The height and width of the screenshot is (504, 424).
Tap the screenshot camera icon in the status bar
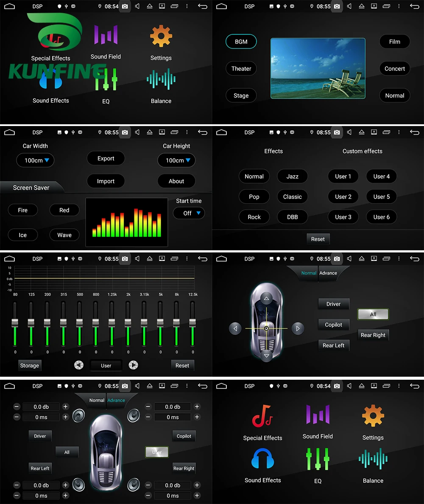[125, 6]
